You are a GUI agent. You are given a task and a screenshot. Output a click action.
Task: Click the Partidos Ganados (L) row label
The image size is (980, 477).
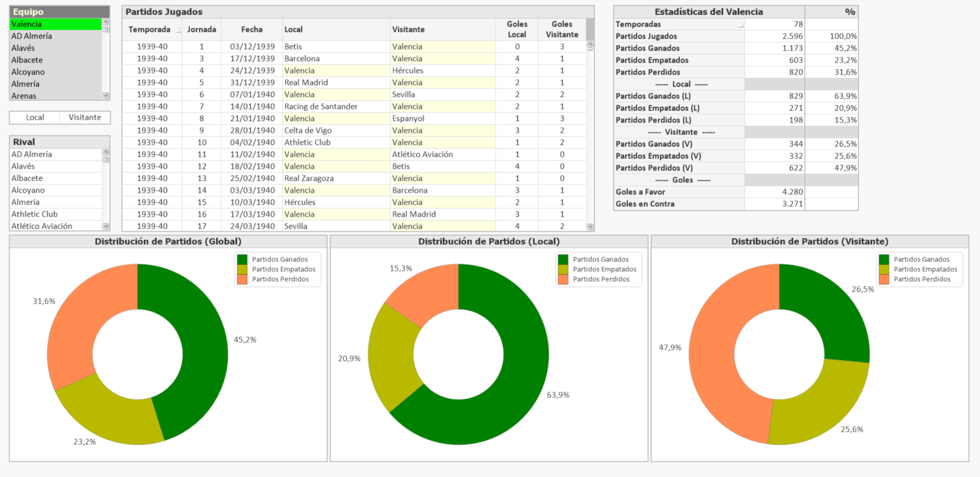(x=679, y=96)
